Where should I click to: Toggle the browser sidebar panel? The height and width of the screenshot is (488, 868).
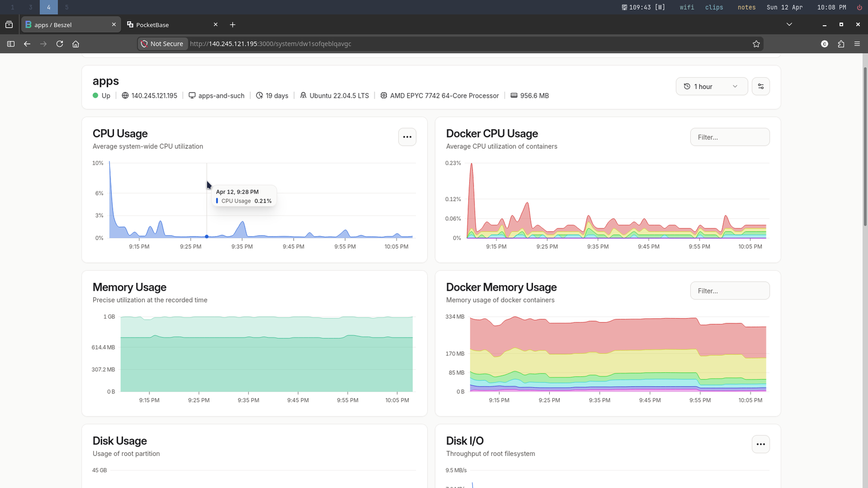[11, 44]
